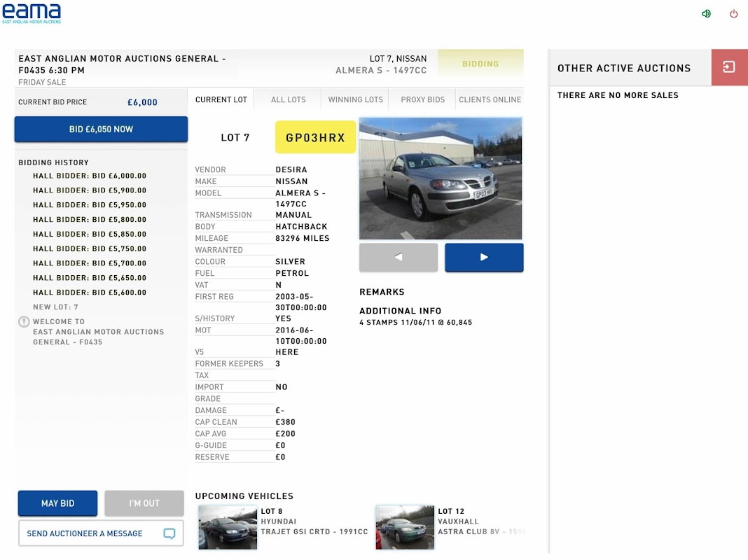748x560 pixels.
Task: Click the red power logout icon
Action: (x=734, y=14)
